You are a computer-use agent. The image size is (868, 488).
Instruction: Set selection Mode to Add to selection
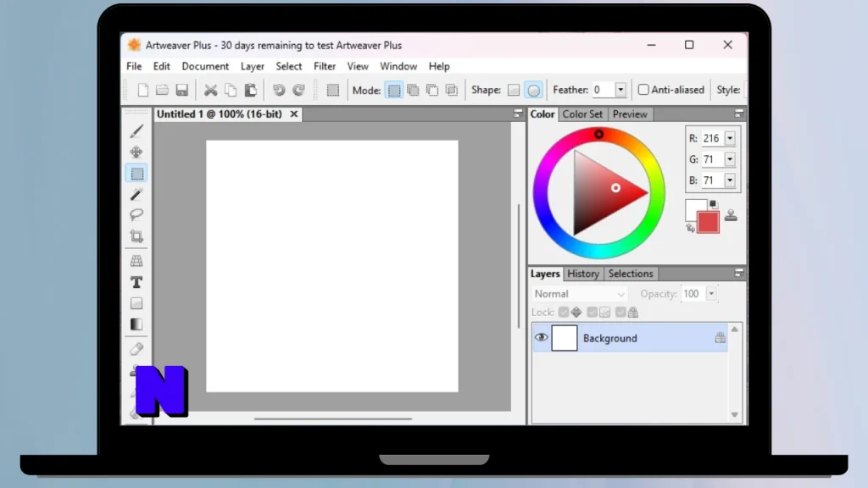point(413,90)
